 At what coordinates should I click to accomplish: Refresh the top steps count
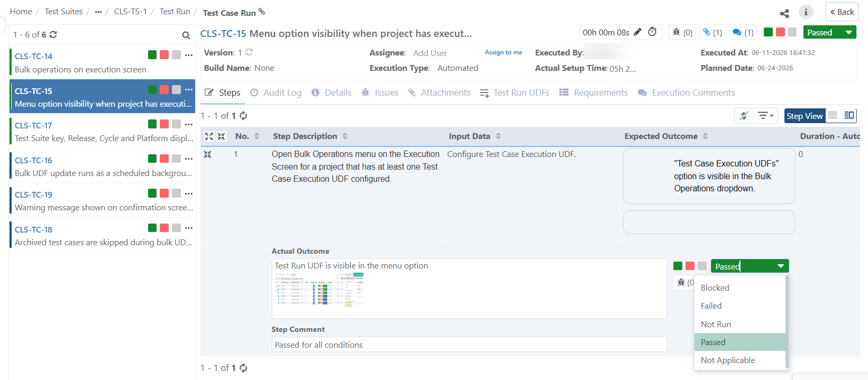[x=243, y=116]
